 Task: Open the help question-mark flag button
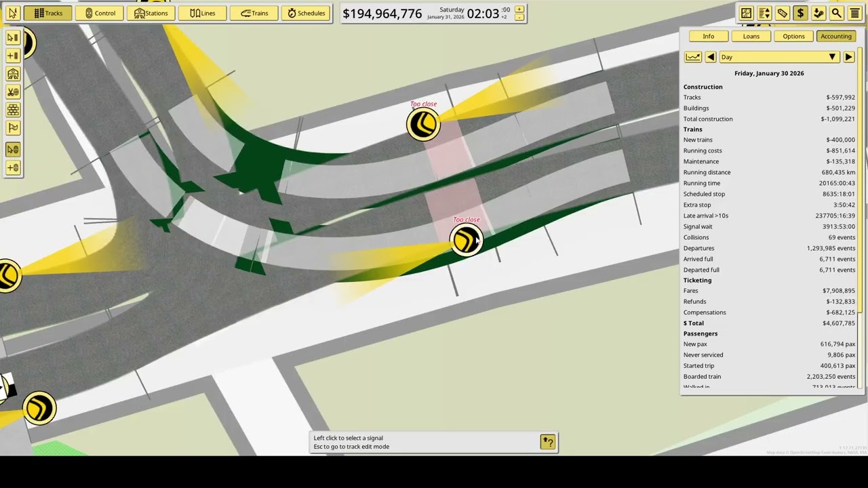547,442
